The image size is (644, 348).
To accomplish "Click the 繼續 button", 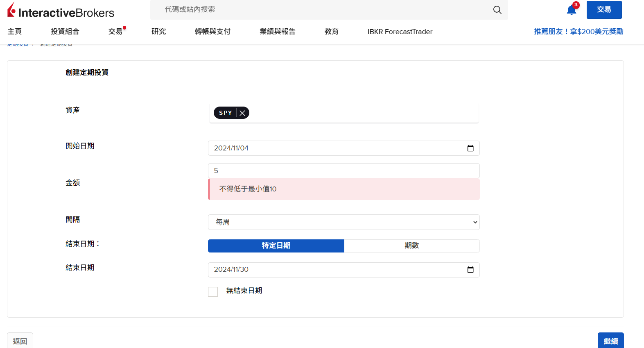I will pyautogui.click(x=611, y=341).
